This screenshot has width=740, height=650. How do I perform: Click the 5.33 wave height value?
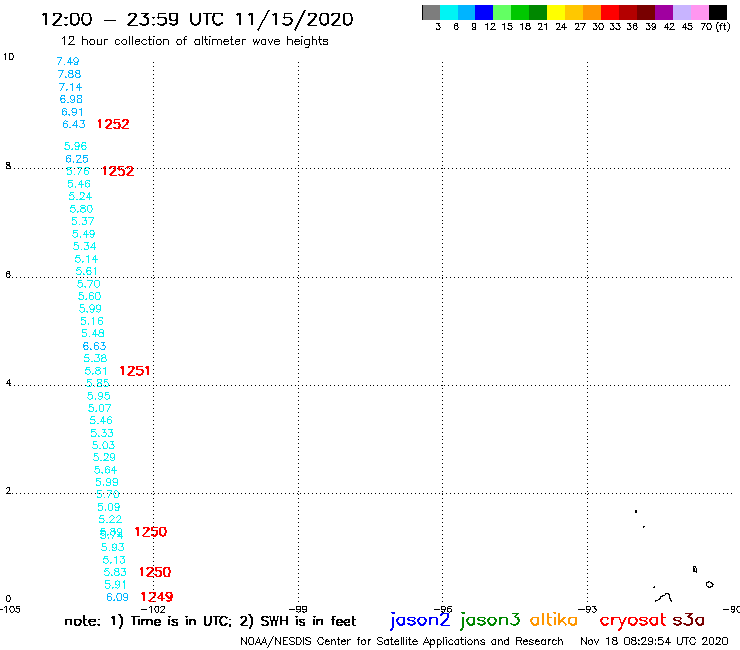pos(102,433)
